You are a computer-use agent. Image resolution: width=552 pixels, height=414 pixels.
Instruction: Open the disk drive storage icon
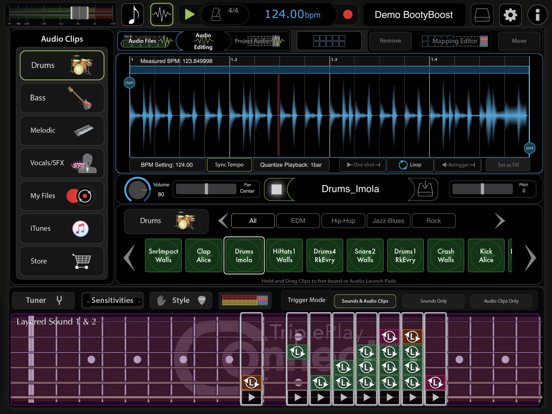(482, 14)
